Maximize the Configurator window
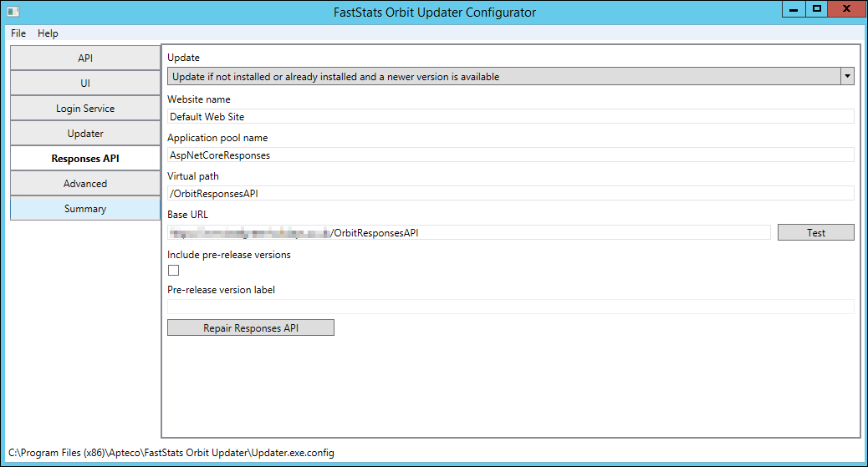The width and height of the screenshot is (868, 467). tap(816, 9)
